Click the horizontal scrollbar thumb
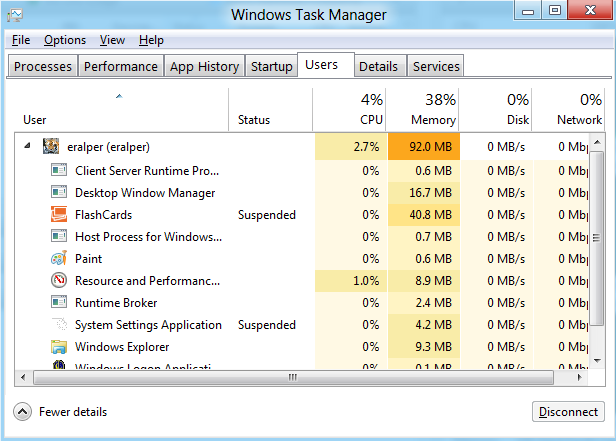The width and height of the screenshot is (616, 441). tap(293, 378)
